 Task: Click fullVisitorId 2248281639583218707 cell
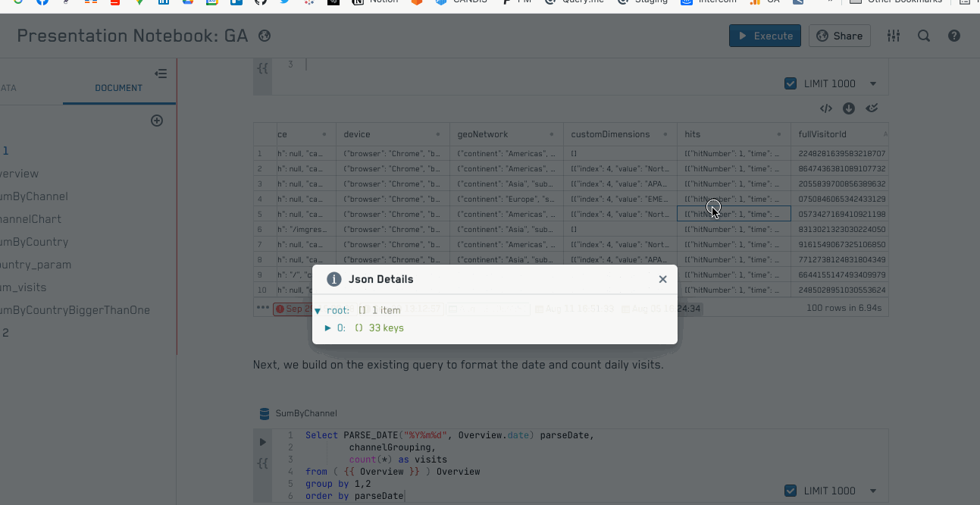(840, 153)
